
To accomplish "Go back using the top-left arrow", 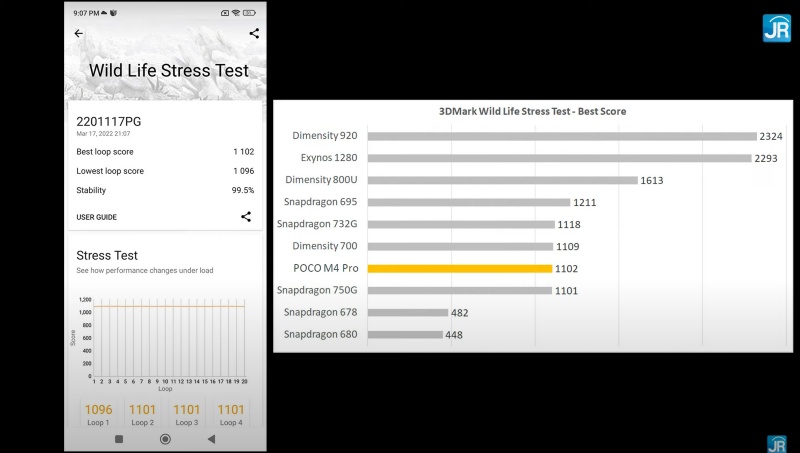I will point(79,33).
